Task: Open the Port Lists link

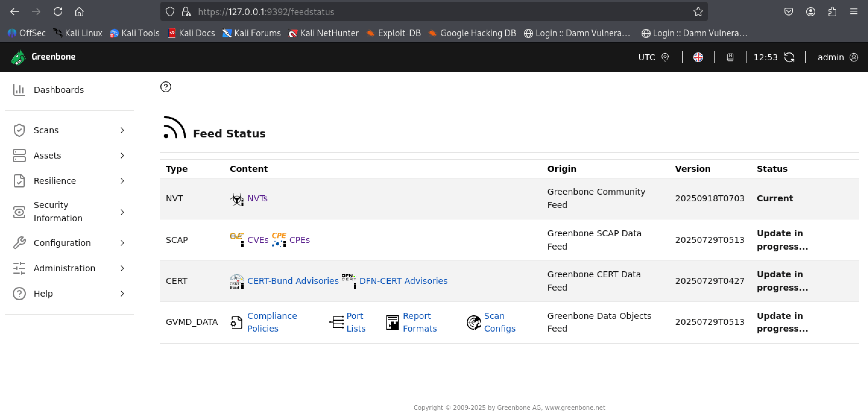Action: (356, 322)
